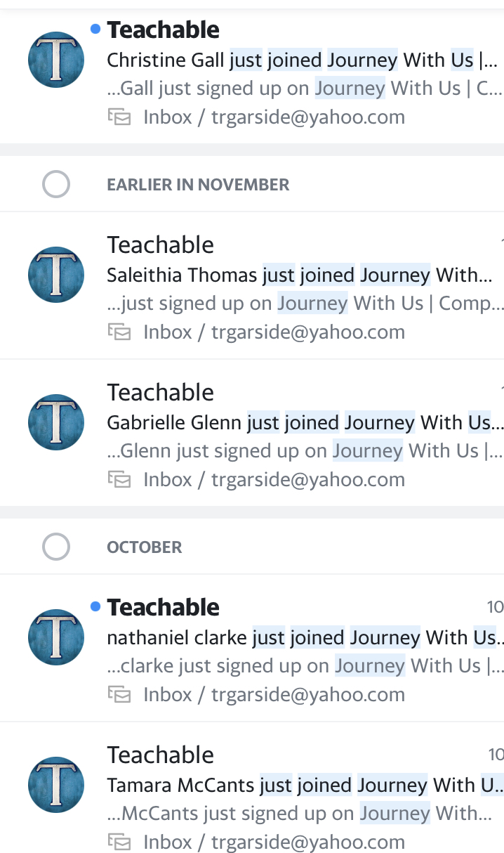Click the blue unread dot on Christine Gall email

tap(95, 29)
